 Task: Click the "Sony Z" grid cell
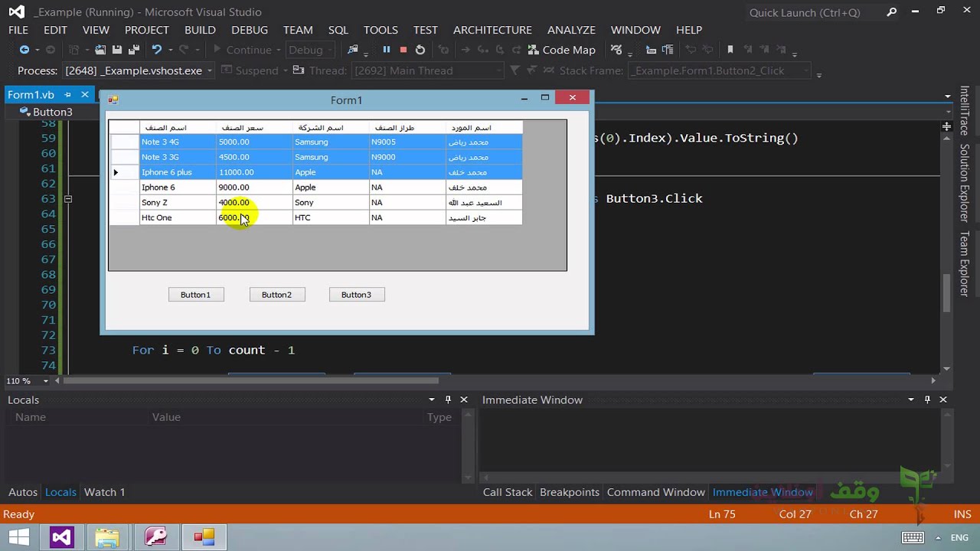(178, 203)
